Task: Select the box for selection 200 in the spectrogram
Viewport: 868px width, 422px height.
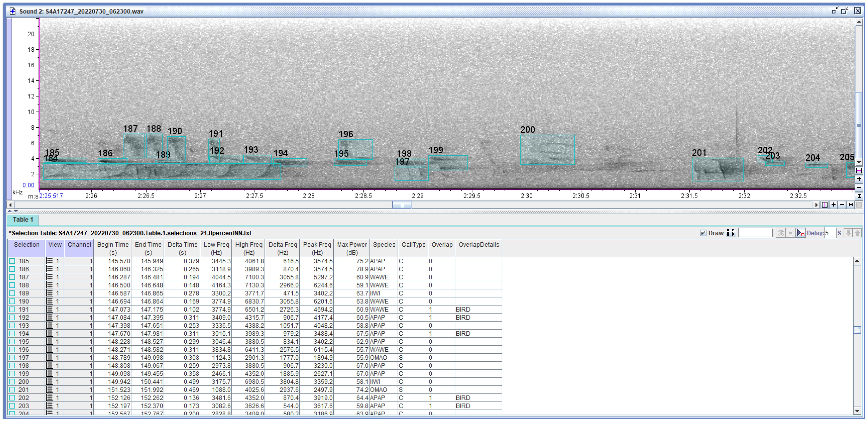Action: (547, 150)
